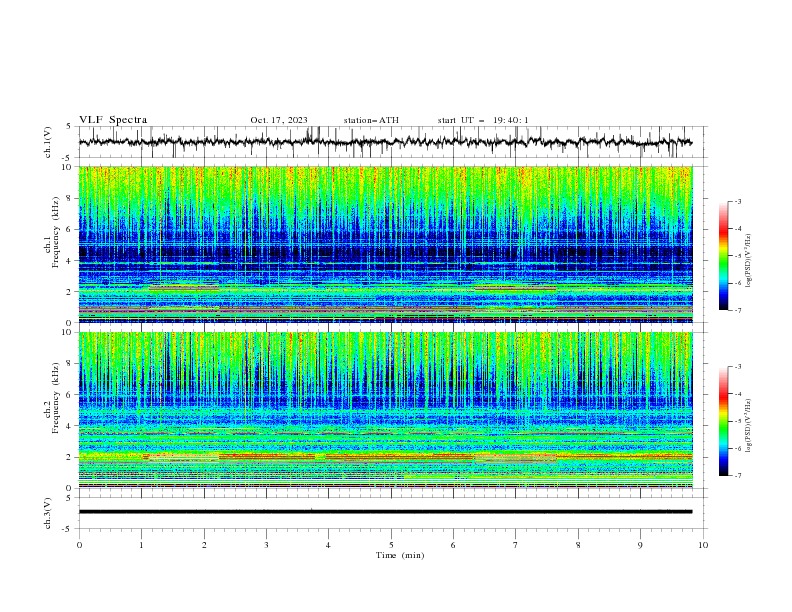Click tick label "10" on the time axis

[703, 545]
